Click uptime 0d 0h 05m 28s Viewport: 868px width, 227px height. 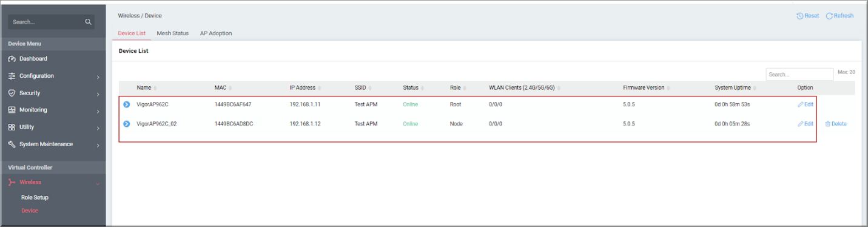tap(733, 124)
